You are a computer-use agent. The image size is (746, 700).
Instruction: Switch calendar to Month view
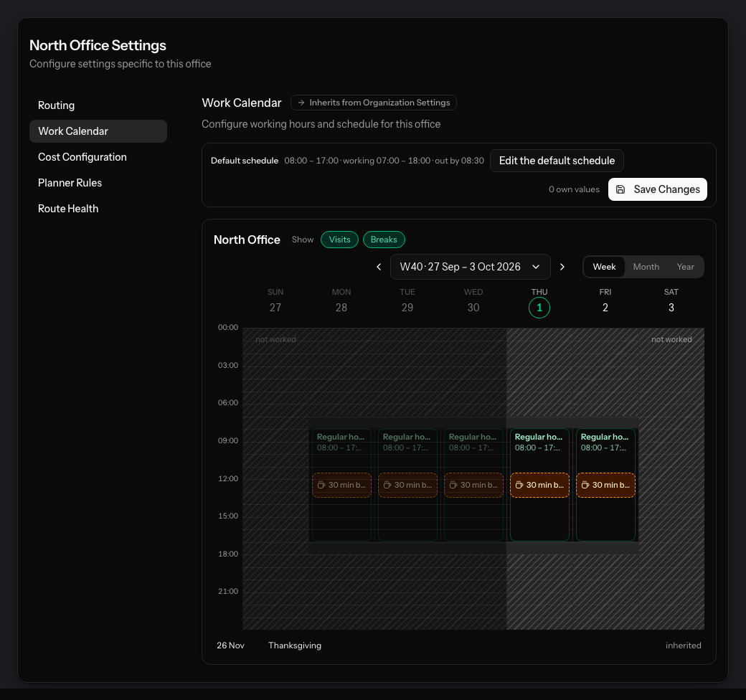pos(646,267)
